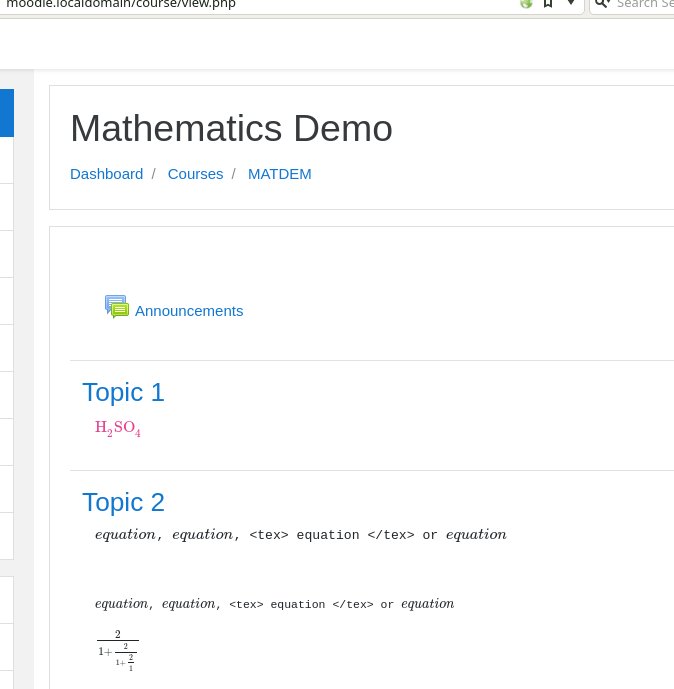Open the Topic 2 section heading
The image size is (674, 689).
click(x=123, y=502)
